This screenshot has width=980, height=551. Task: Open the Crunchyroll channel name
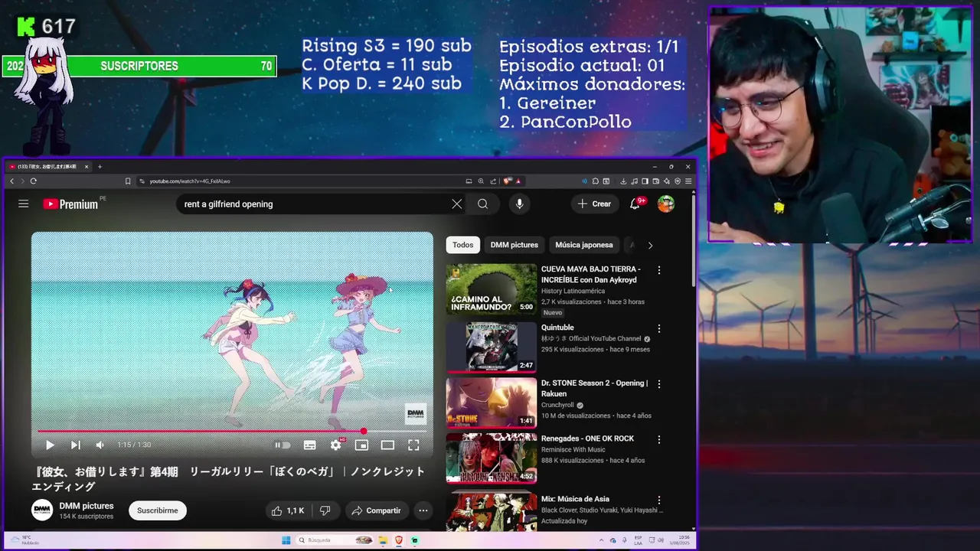[557, 406]
